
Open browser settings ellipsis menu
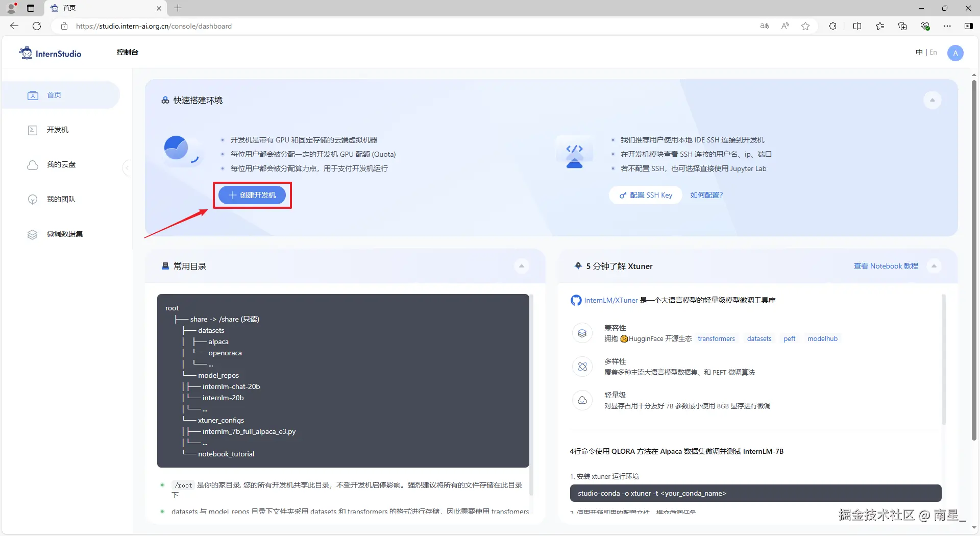click(947, 26)
